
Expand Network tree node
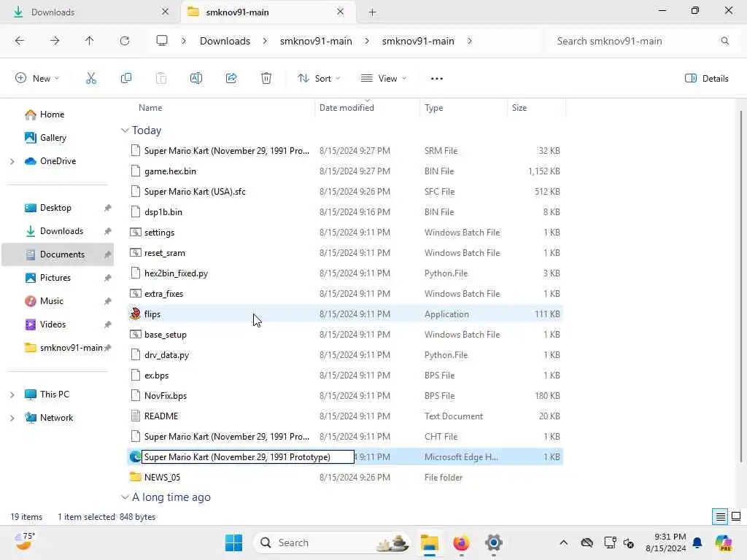point(12,418)
